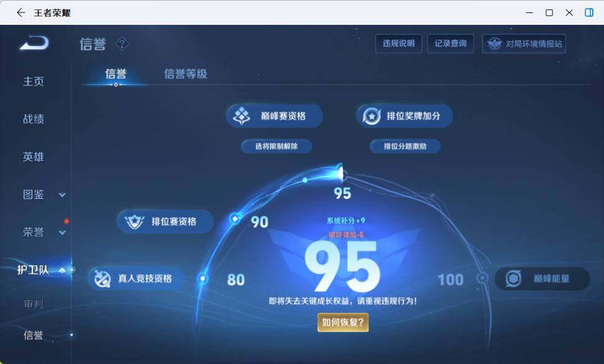Click the 排位分路激励 label

pos(405,147)
